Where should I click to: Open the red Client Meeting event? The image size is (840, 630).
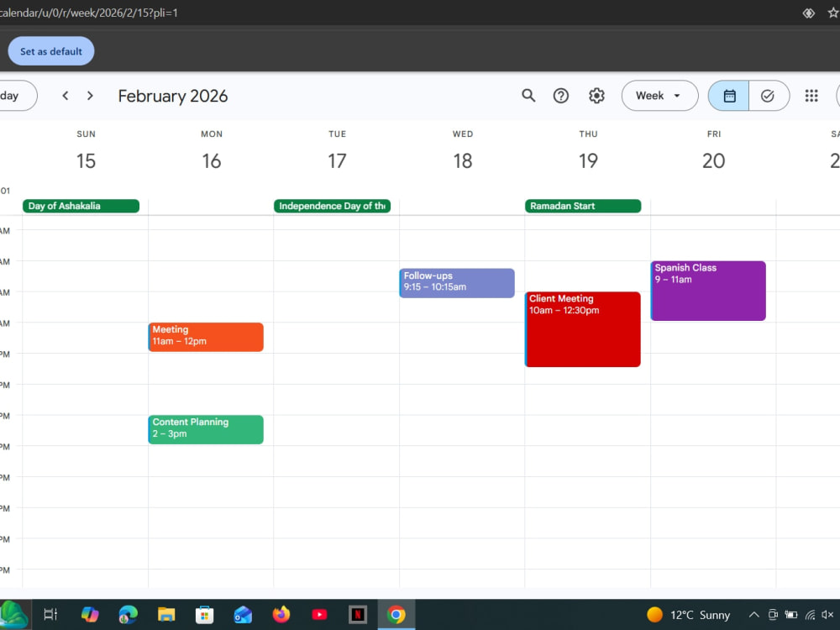coord(583,329)
